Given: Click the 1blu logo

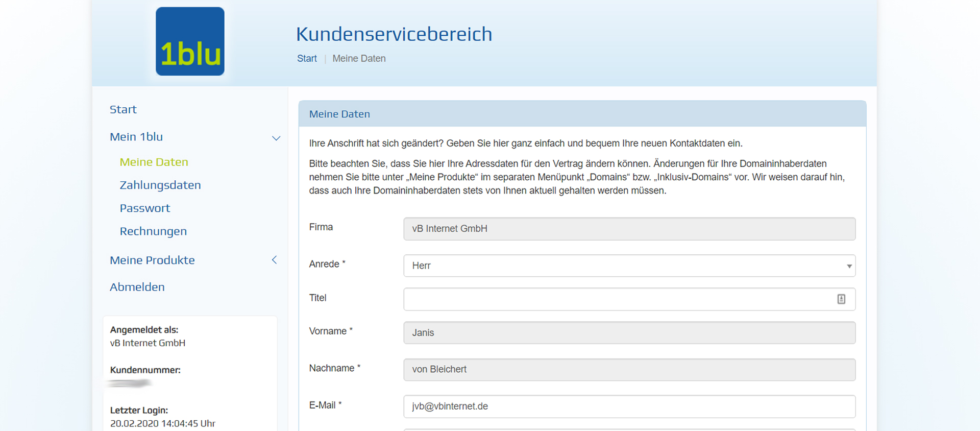Looking at the screenshot, I should pos(190,41).
